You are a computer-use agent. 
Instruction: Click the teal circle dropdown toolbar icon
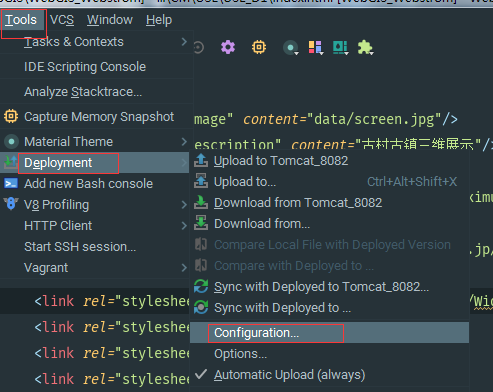291,48
